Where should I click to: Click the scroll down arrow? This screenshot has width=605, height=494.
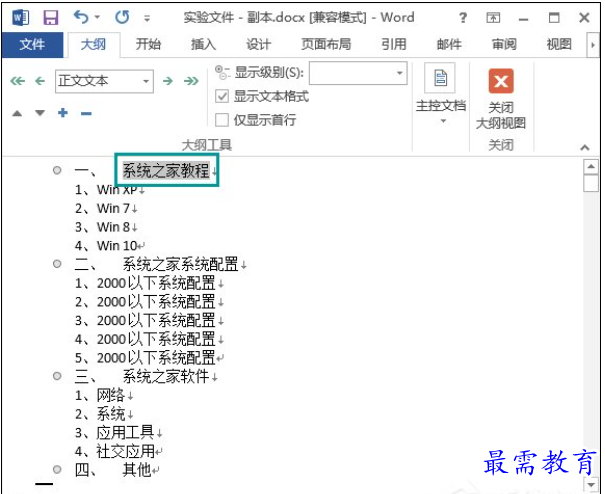pyautogui.click(x=591, y=484)
